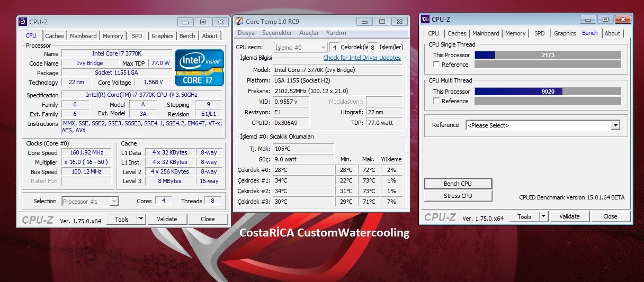Open the About tab in the right CPU-Z window
The height and width of the screenshot is (282, 644).
[612, 33]
